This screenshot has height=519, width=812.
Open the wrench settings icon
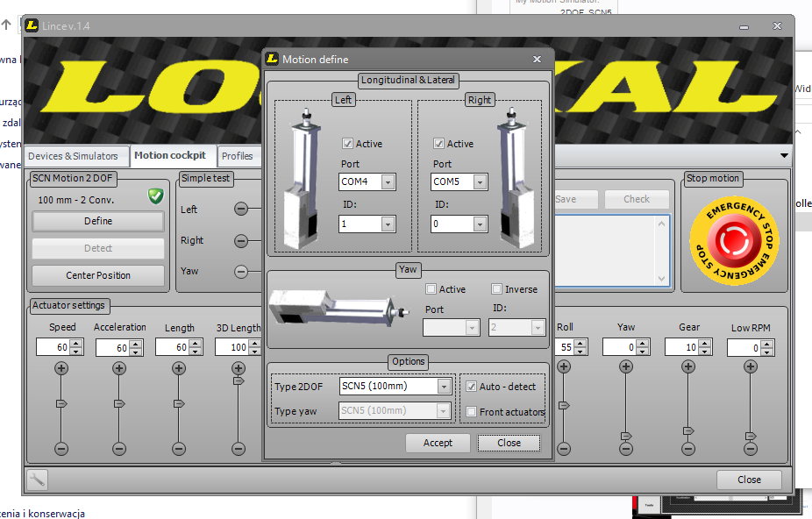36,480
